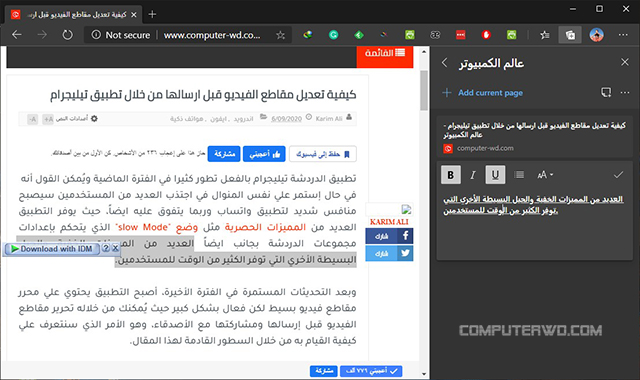Click the bullet list icon in the note toolbar

coord(519,175)
